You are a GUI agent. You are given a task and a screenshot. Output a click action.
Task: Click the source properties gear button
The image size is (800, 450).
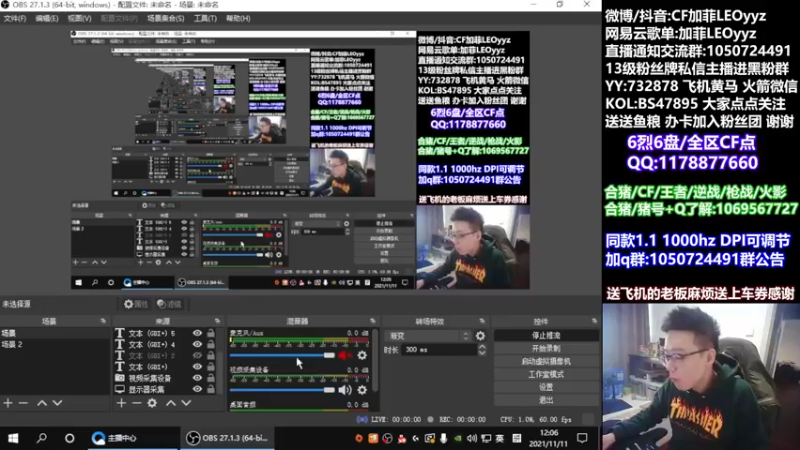coord(136,304)
